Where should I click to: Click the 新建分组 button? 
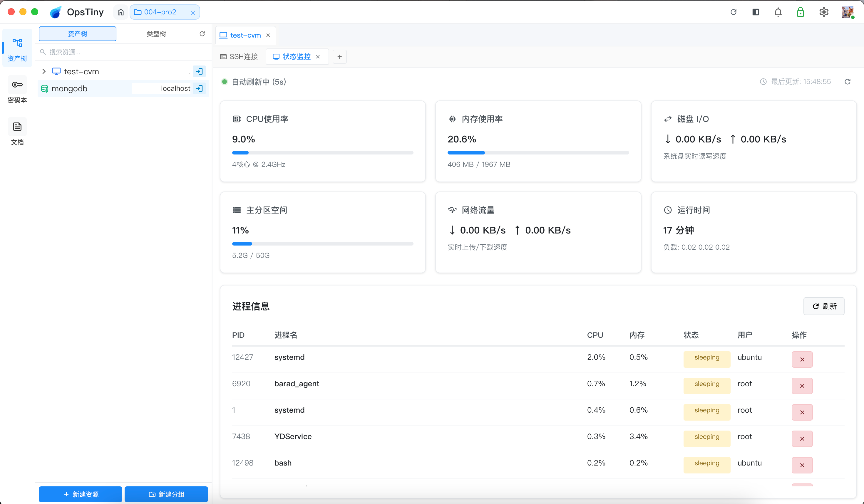[x=166, y=494]
